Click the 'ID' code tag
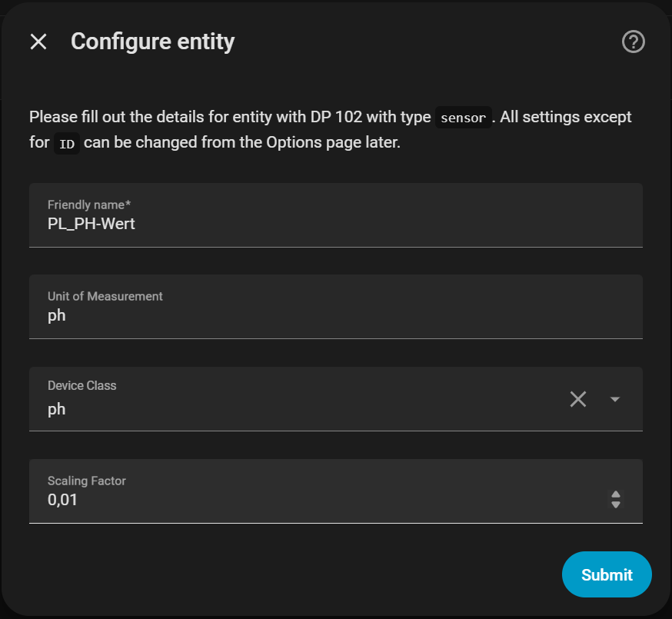 click(67, 144)
